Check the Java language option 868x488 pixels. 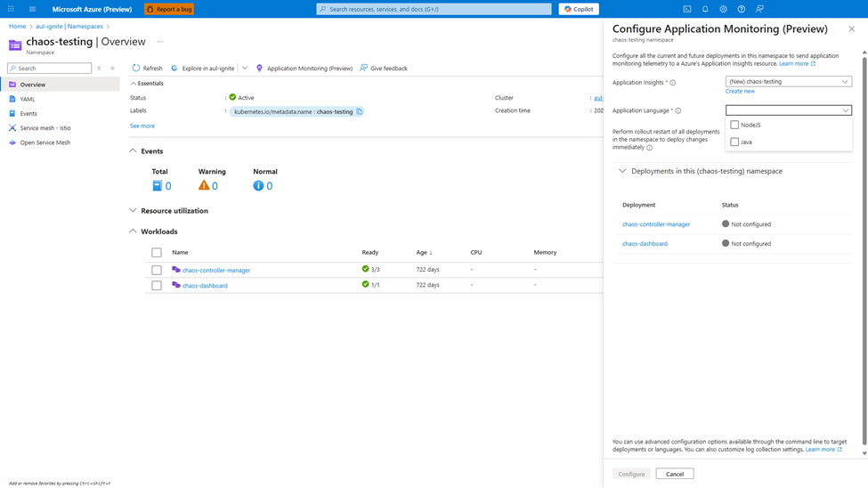[734, 142]
